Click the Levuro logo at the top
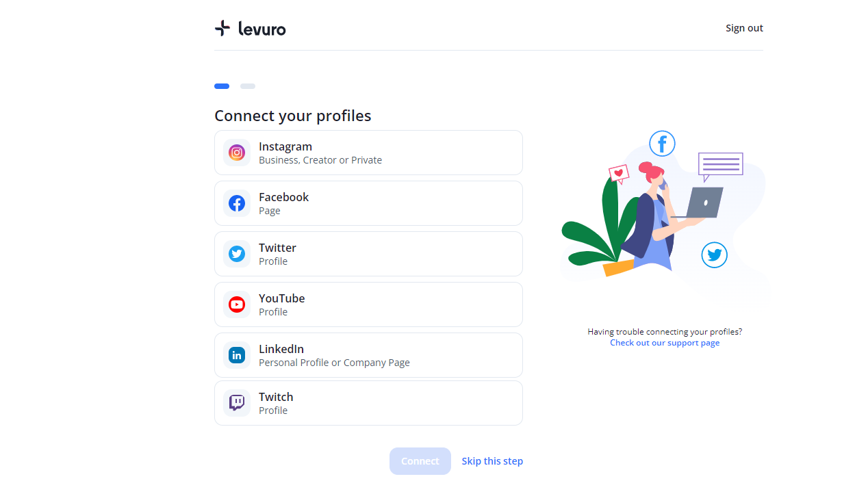Image resolution: width=868 pixels, height=494 pixels. [x=250, y=29]
